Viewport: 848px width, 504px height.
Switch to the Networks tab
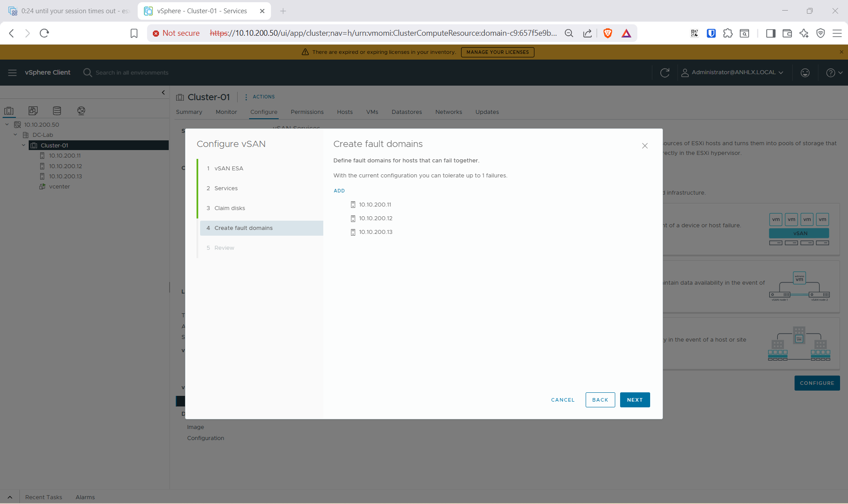(x=449, y=112)
